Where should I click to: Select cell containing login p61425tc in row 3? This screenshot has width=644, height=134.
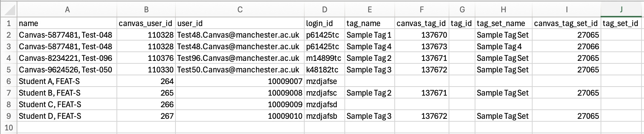[325, 47]
